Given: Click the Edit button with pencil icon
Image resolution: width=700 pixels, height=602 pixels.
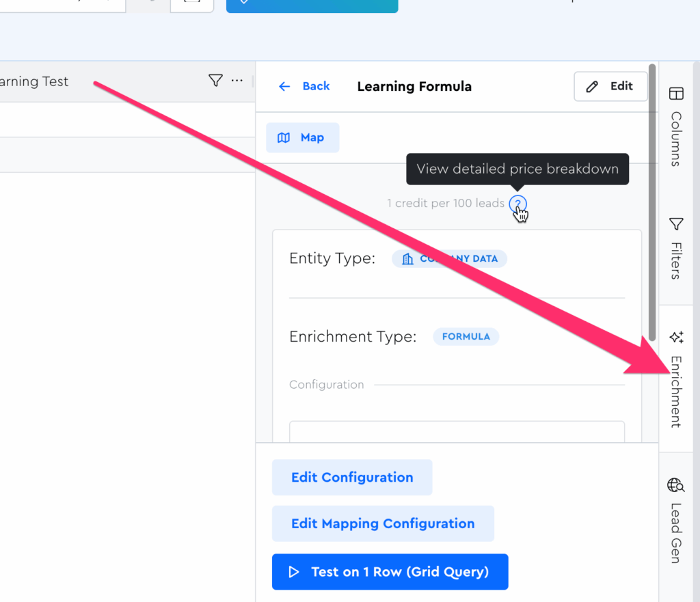Looking at the screenshot, I should coord(610,86).
